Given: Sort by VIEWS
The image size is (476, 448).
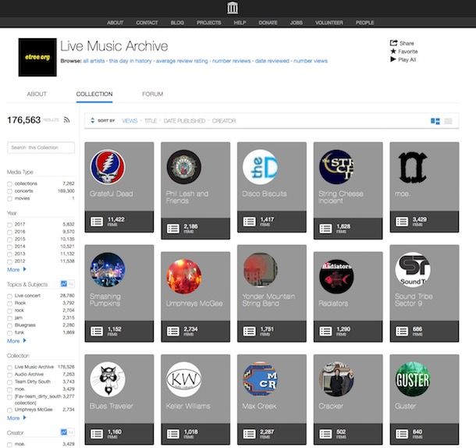Looking at the screenshot, I should pos(130,121).
